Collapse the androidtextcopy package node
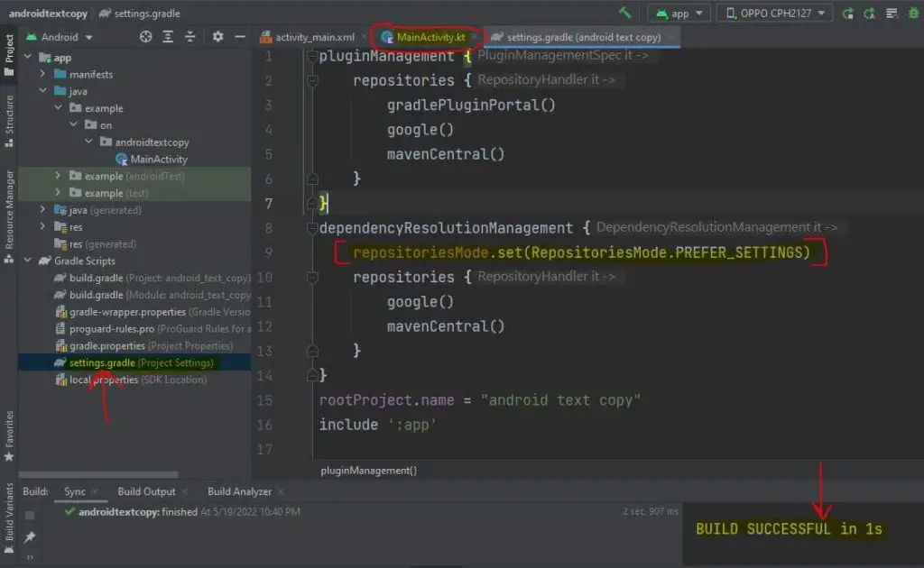Screen dimensions: 924x568 [x=88, y=142]
